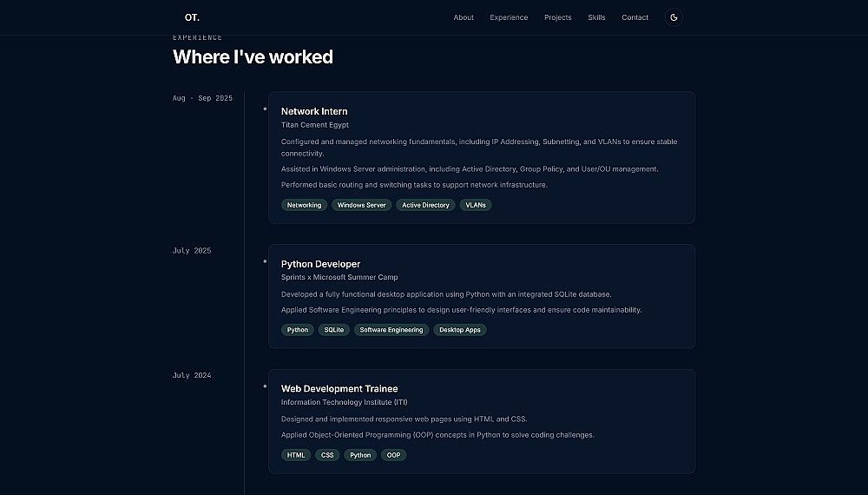This screenshot has width=868, height=495.
Task: Select the Windows Server tag
Action: (x=362, y=205)
